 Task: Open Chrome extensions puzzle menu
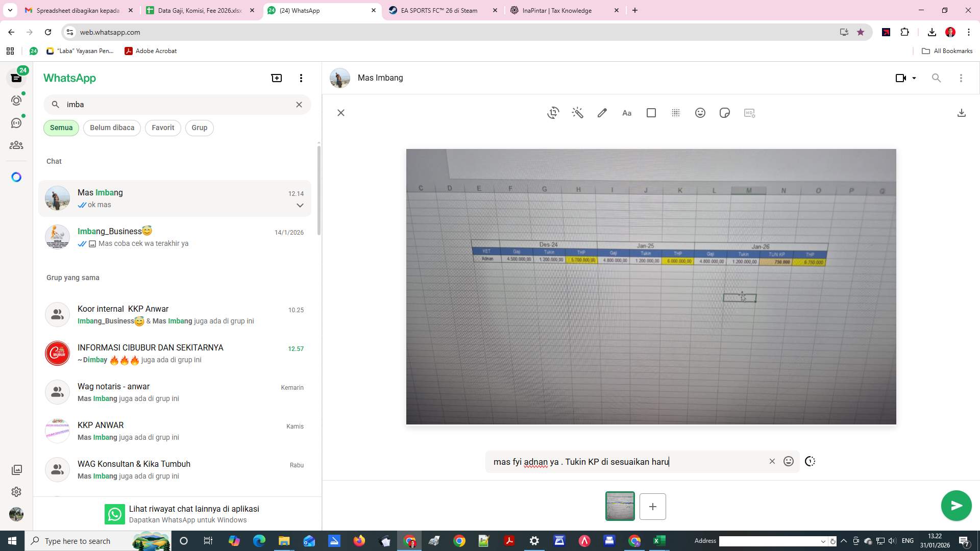tap(905, 32)
